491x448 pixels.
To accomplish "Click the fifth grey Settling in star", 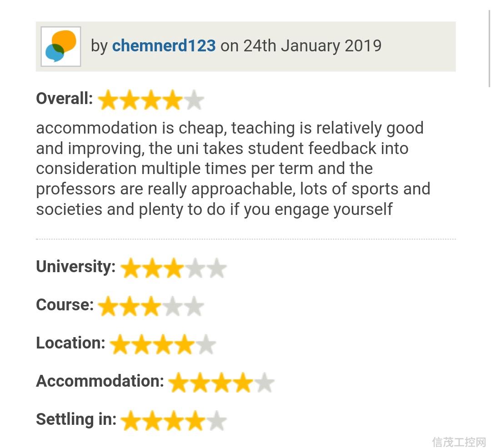I will coord(217,421).
